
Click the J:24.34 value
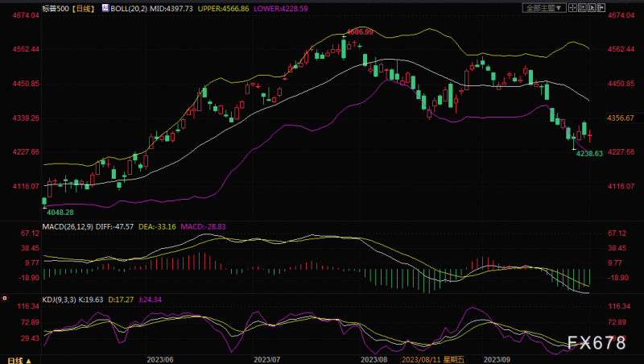point(150,300)
